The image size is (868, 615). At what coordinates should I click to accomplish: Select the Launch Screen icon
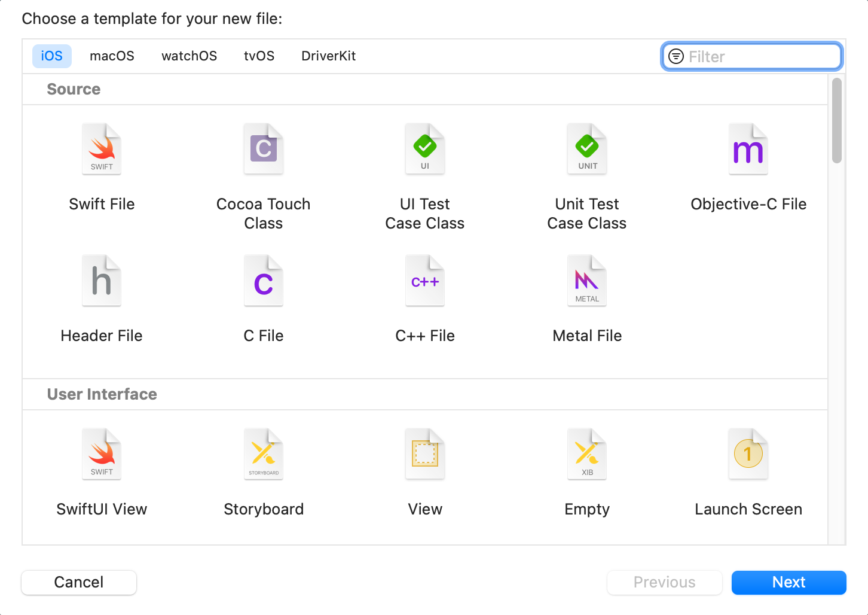(x=748, y=454)
